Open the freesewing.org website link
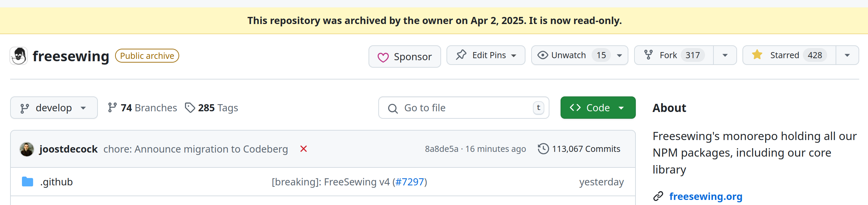The image size is (868, 205). click(706, 196)
